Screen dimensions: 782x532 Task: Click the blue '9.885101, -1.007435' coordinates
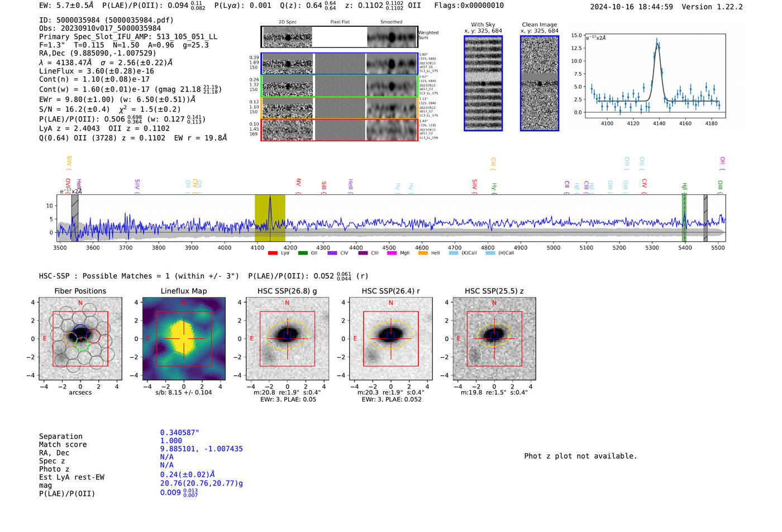[x=202, y=449]
